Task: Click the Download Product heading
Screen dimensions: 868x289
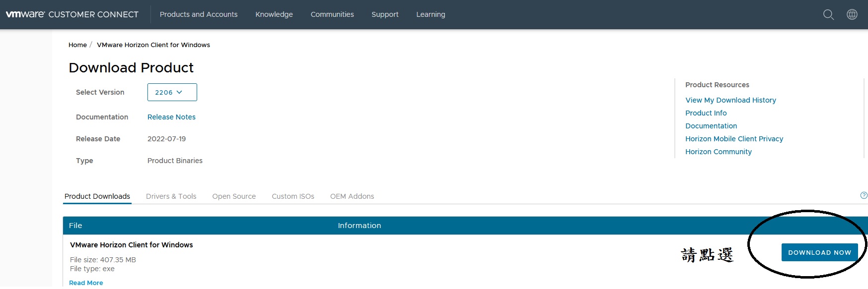Action: (x=131, y=67)
